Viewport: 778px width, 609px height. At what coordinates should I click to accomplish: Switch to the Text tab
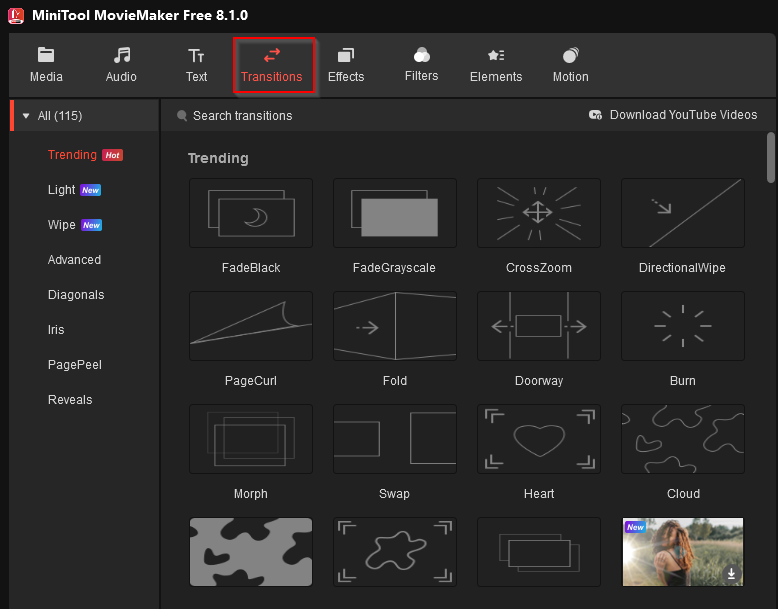click(196, 65)
